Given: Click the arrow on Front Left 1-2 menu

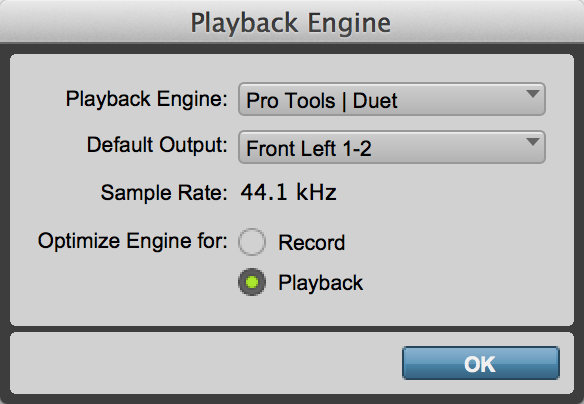Looking at the screenshot, I should (533, 142).
